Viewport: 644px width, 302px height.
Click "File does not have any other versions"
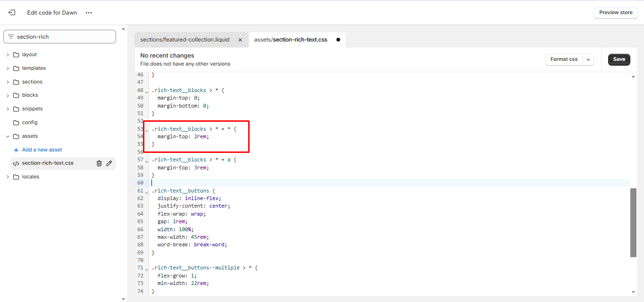click(185, 64)
